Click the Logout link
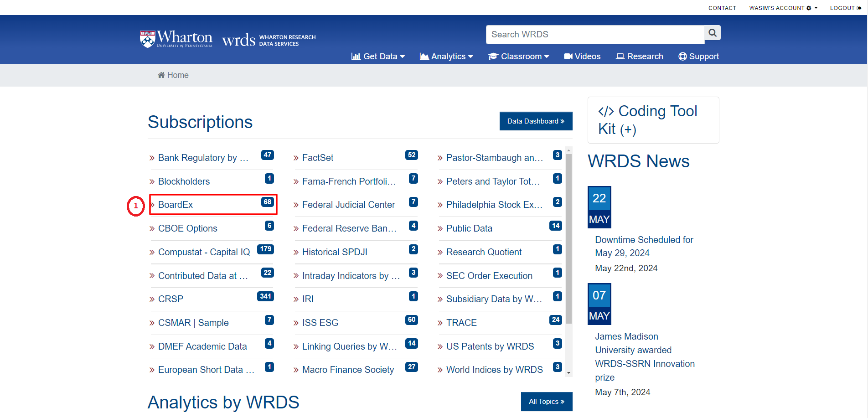This screenshot has height=418, width=868. tap(846, 8)
